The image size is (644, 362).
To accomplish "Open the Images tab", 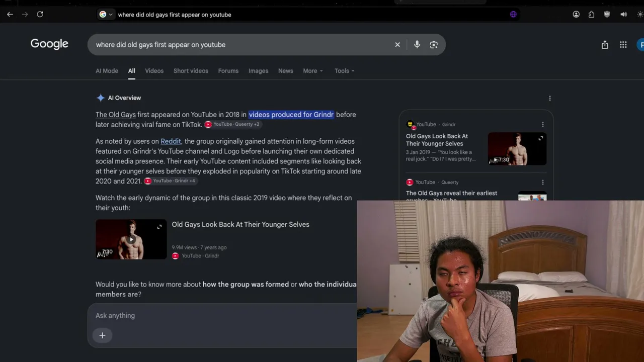I will [258, 71].
